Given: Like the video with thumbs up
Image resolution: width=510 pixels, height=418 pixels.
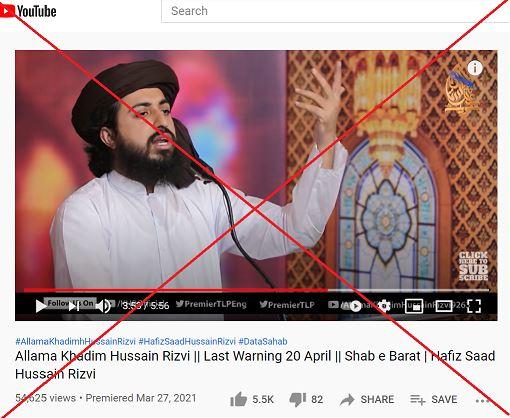Looking at the screenshot, I should pos(252,399).
